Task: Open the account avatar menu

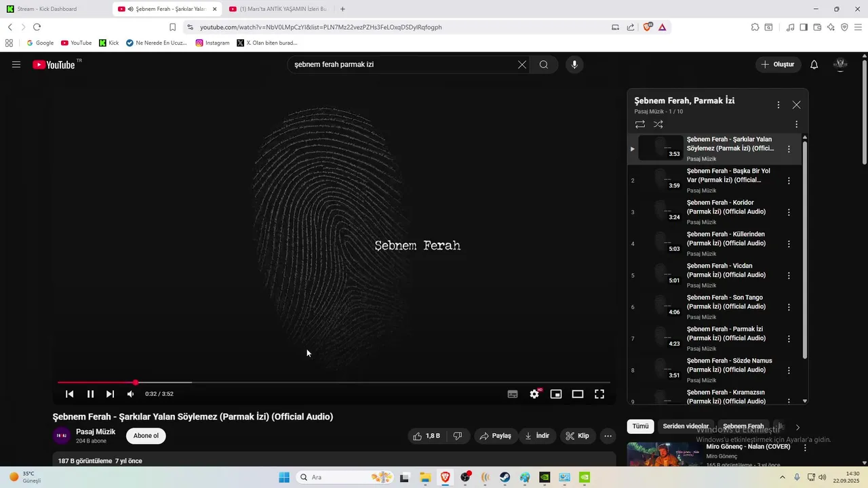Action: pyautogui.click(x=840, y=64)
